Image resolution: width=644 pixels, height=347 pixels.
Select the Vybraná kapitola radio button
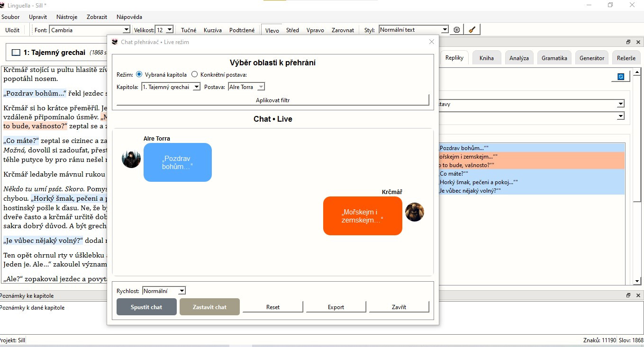pyautogui.click(x=139, y=74)
